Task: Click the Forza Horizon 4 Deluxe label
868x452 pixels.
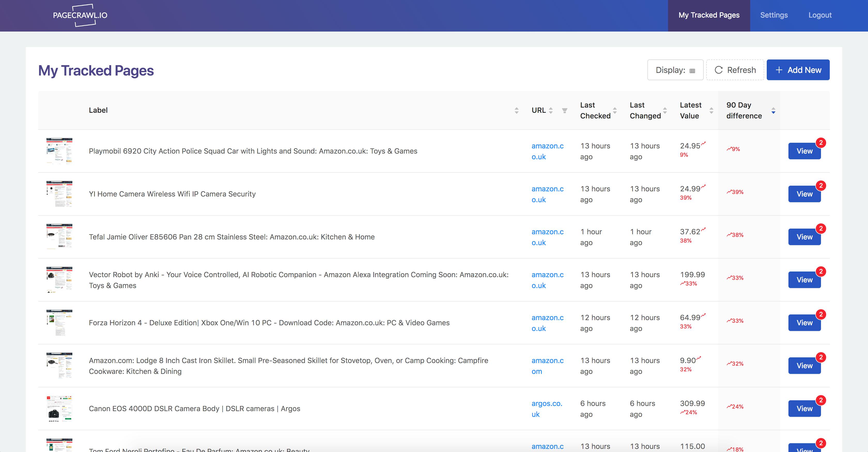Action: [x=269, y=323]
